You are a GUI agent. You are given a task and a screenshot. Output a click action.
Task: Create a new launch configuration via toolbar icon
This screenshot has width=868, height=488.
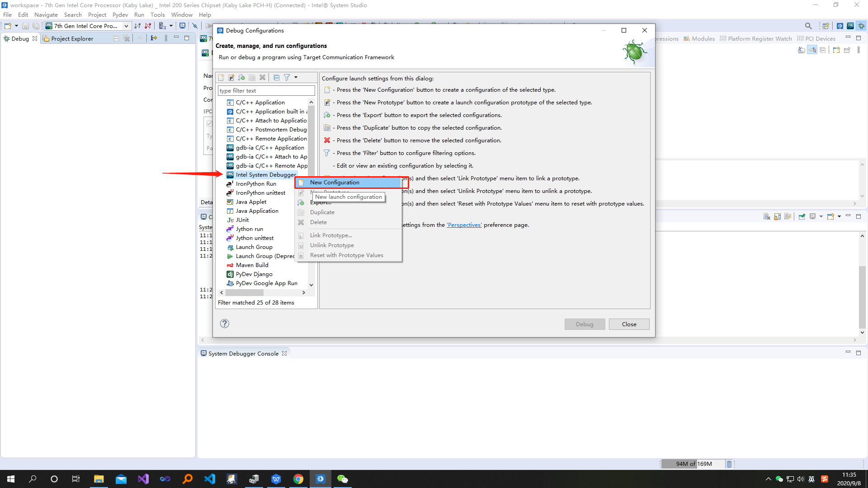[x=221, y=77]
